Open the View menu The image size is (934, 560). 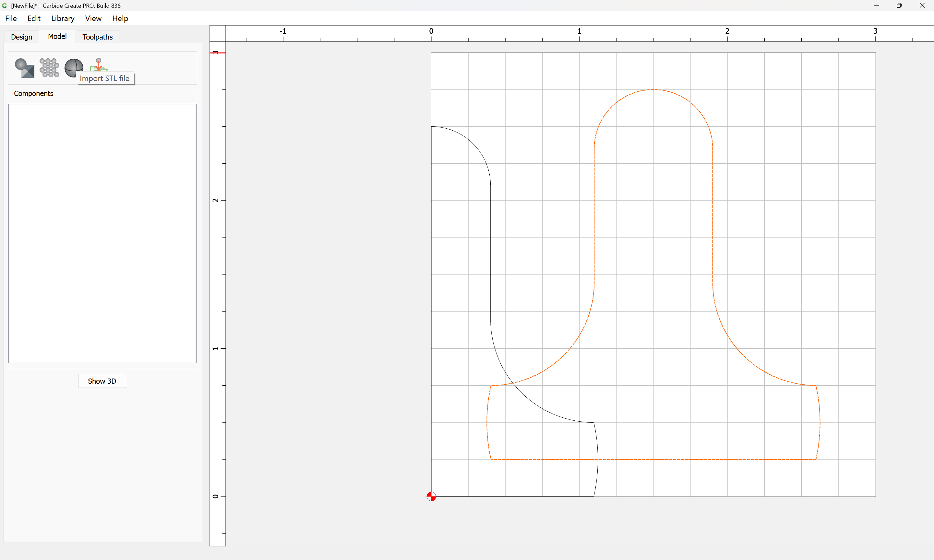coord(93,18)
